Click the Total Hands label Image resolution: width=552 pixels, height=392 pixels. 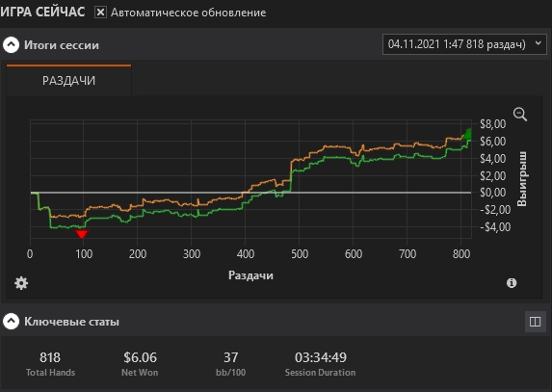point(50,373)
